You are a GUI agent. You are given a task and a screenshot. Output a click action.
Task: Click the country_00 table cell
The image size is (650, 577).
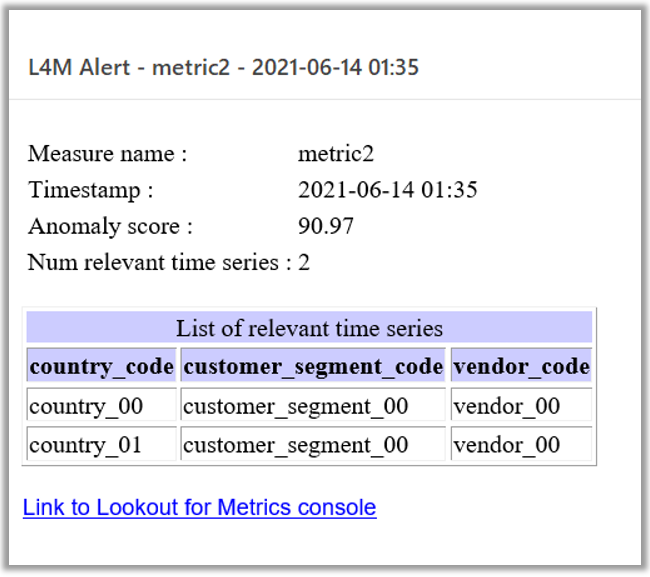pyautogui.click(x=102, y=405)
